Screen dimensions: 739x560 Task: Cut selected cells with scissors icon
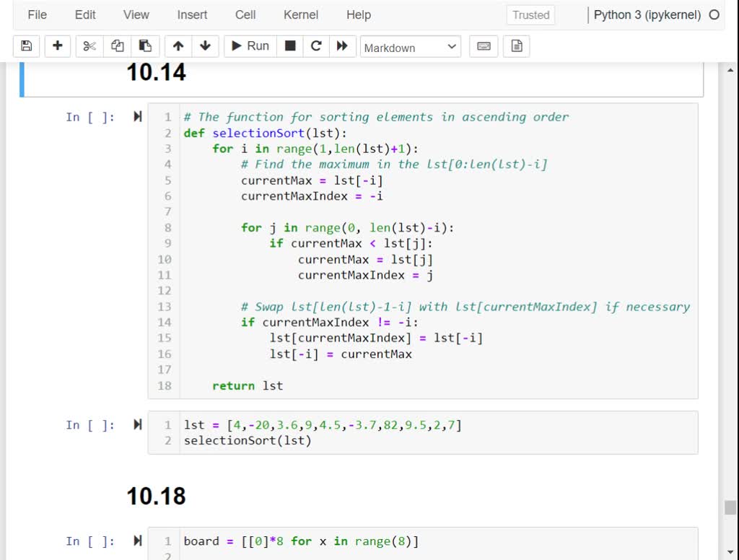pos(89,46)
